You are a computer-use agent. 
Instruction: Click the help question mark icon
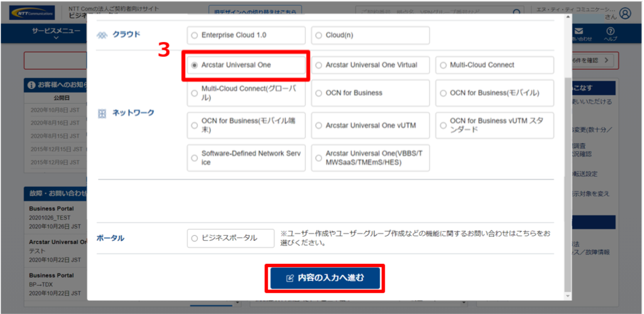[x=610, y=33]
